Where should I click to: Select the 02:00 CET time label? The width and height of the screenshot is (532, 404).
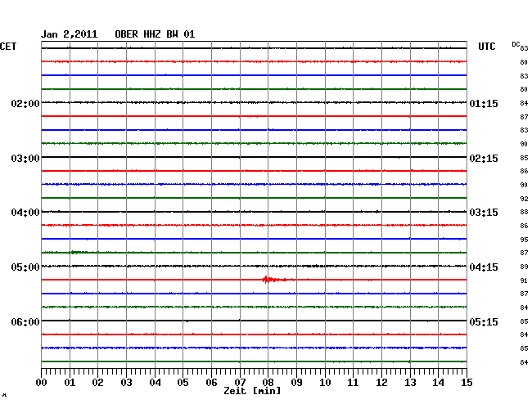(25, 104)
